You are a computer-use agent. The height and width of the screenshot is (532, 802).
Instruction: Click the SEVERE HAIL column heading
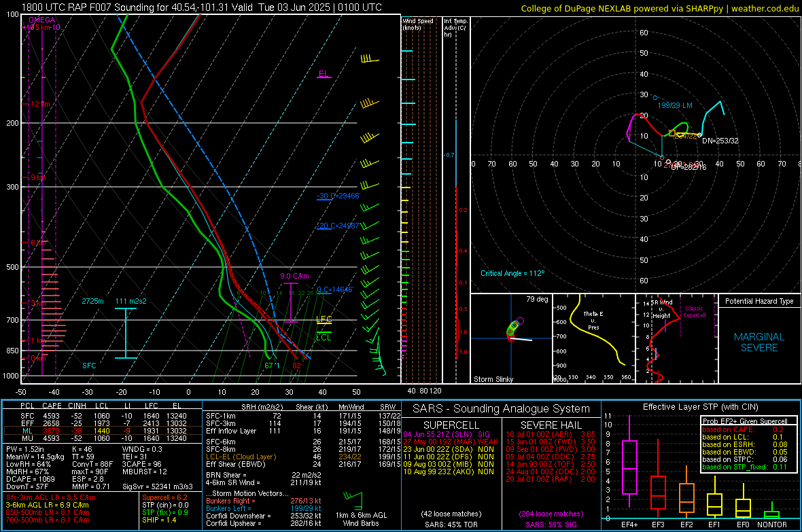coord(551,425)
